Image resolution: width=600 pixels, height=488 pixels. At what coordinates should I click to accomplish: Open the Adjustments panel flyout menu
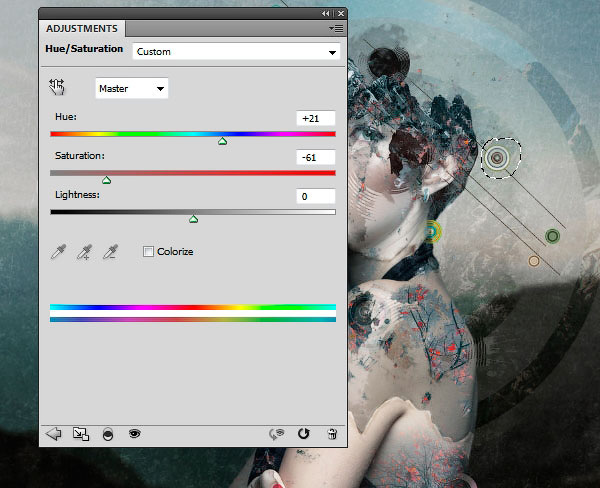[336, 29]
